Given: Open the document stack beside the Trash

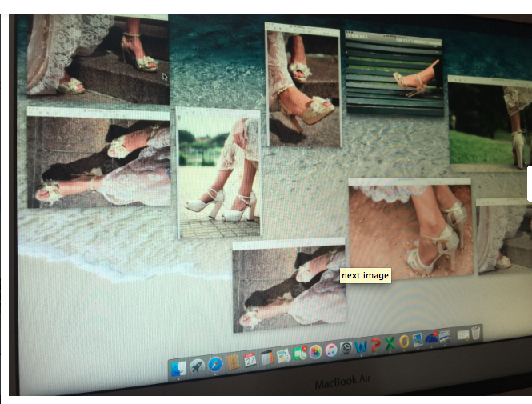Looking at the screenshot, I should pyautogui.click(x=462, y=335).
